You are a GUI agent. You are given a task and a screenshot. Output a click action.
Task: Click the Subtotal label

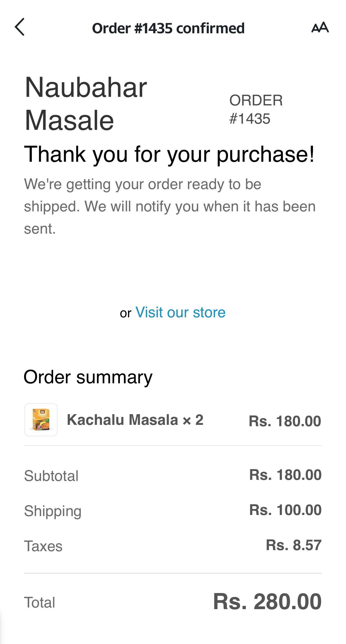(x=51, y=476)
